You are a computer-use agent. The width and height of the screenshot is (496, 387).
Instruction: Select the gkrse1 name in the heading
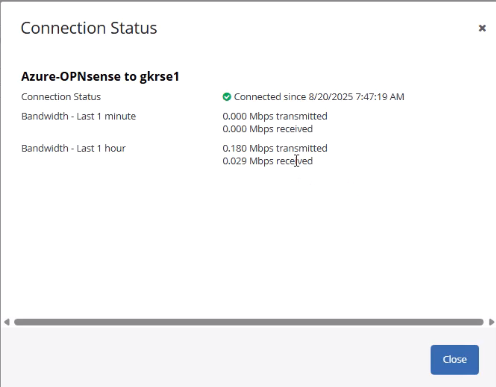[x=159, y=77]
